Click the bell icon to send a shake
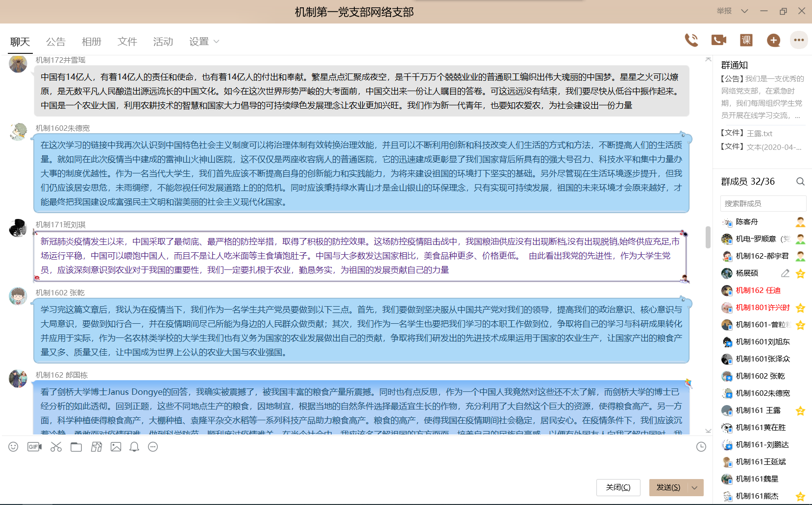812x505 pixels. [x=134, y=447]
